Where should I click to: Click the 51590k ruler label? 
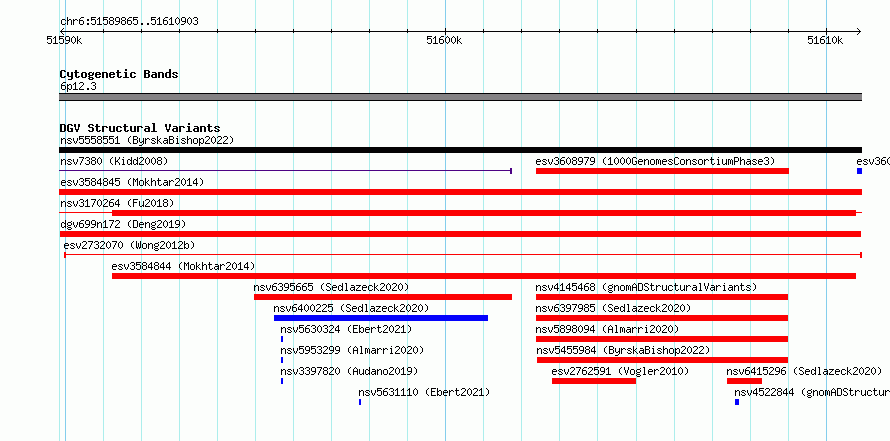[x=65, y=40]
